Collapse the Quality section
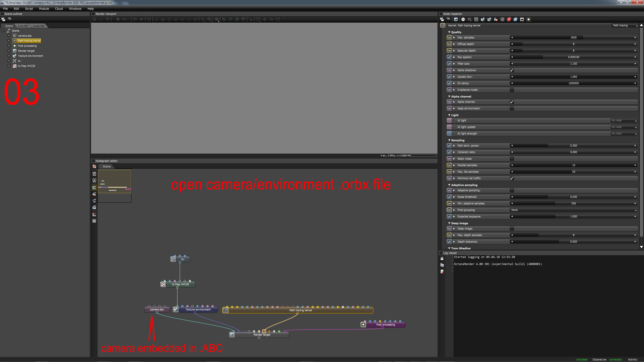 click(449, 32)
